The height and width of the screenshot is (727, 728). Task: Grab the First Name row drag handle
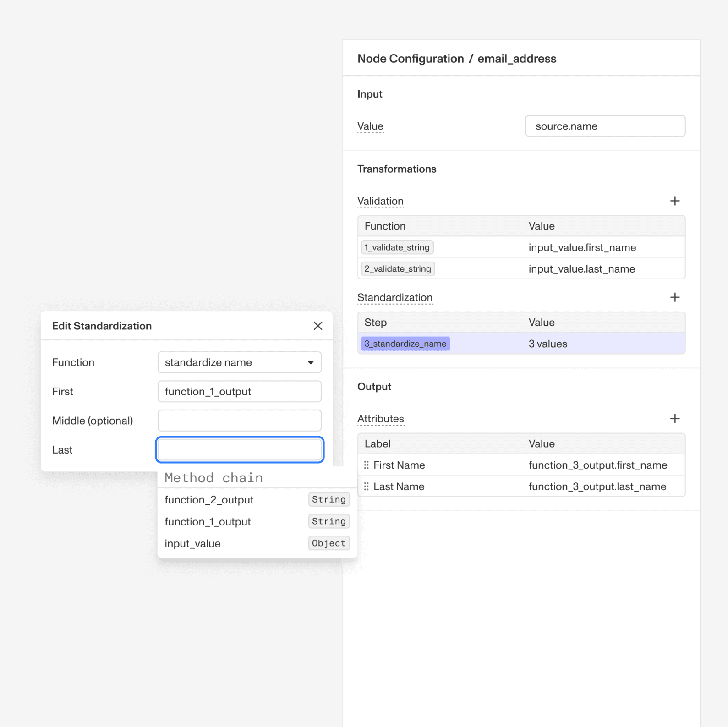tap(367, 465)
